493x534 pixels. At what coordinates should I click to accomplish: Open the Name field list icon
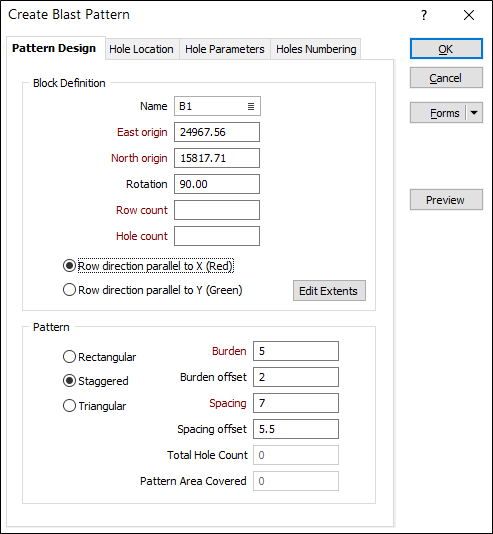(x=251, y=107)
